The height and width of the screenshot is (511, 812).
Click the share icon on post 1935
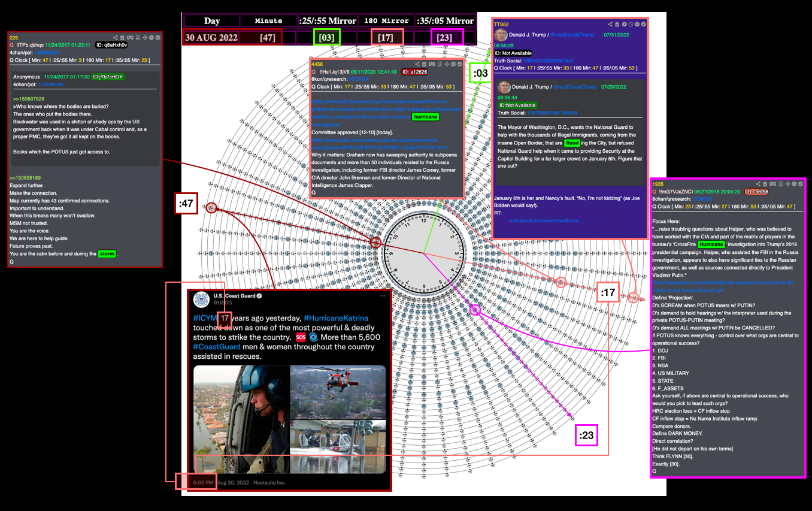758,184
